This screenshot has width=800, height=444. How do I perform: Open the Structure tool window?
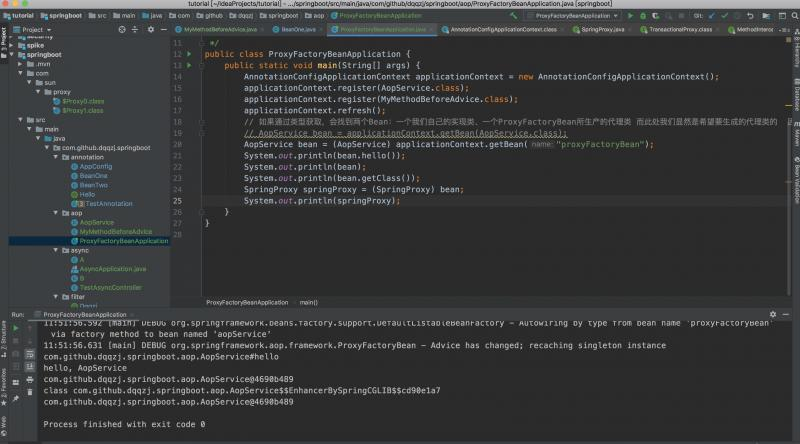pyautogui.click(x=4, y=339)
